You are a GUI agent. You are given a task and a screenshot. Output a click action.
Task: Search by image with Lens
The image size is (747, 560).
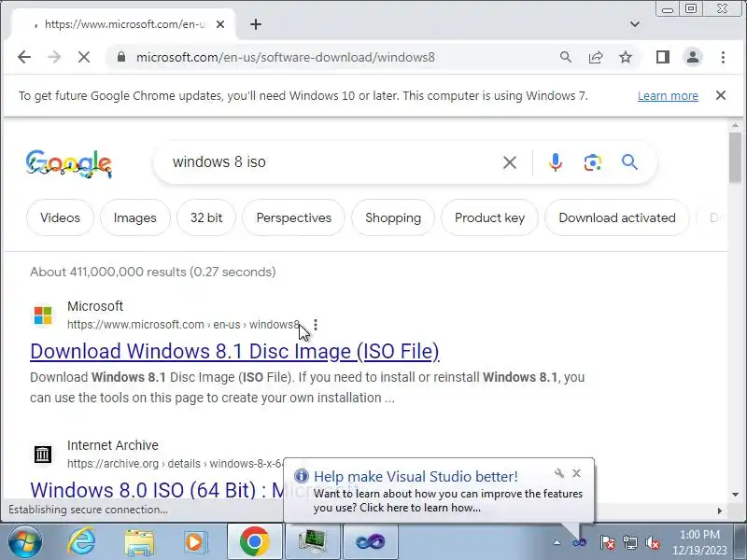[592, 162]
